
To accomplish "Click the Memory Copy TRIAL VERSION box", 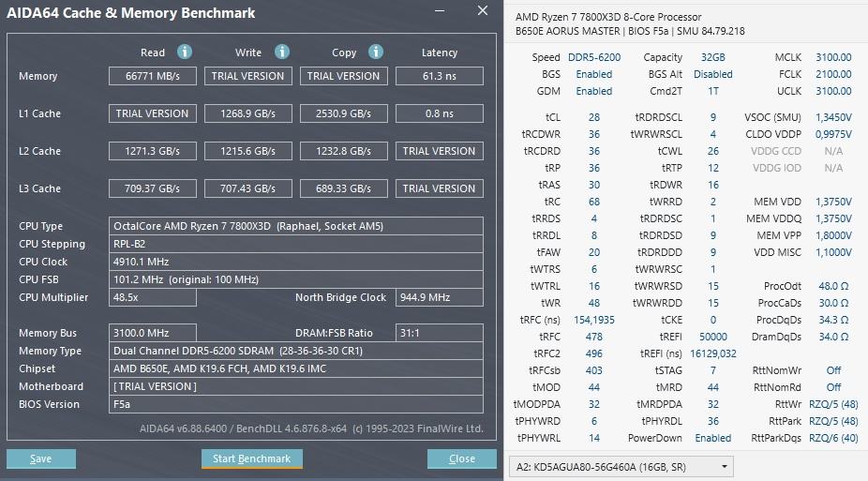I will click(x=344, y=76).
